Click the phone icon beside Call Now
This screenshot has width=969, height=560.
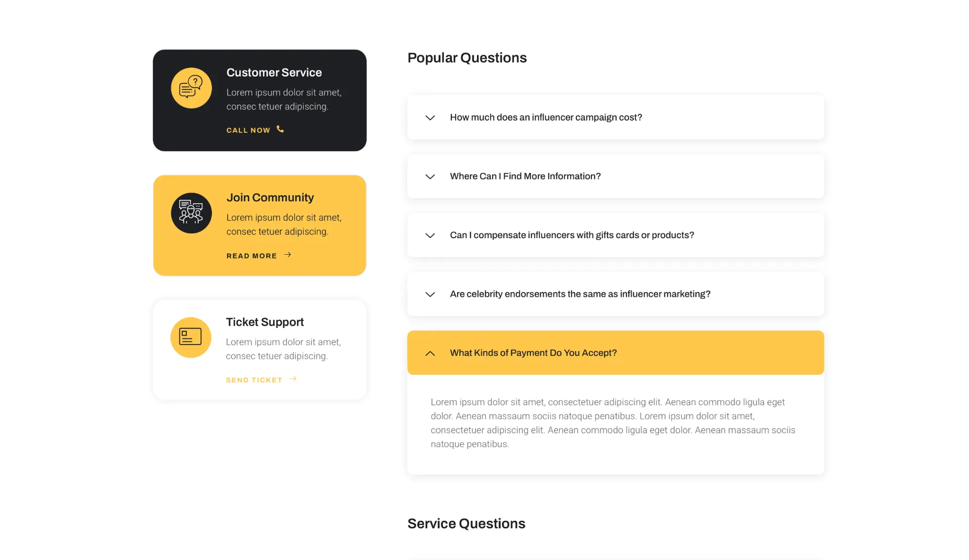(x=280, y=130)
